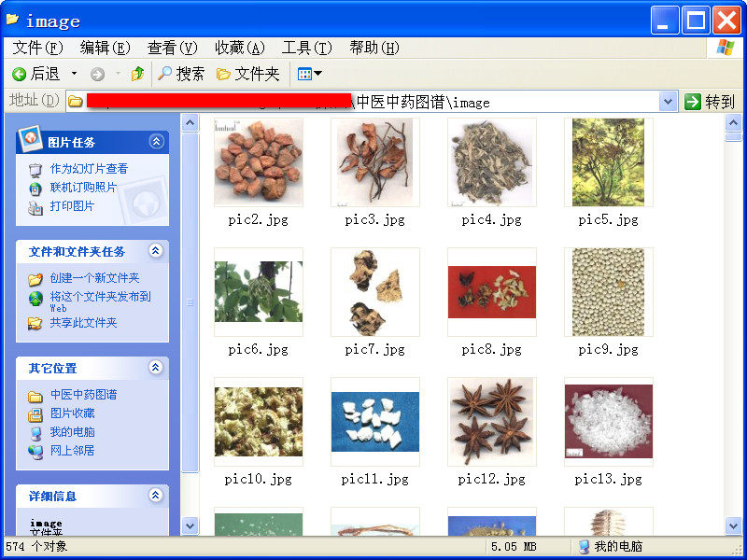
Task: Click the task pane scrollbar thumb
Action: [190, 302]
